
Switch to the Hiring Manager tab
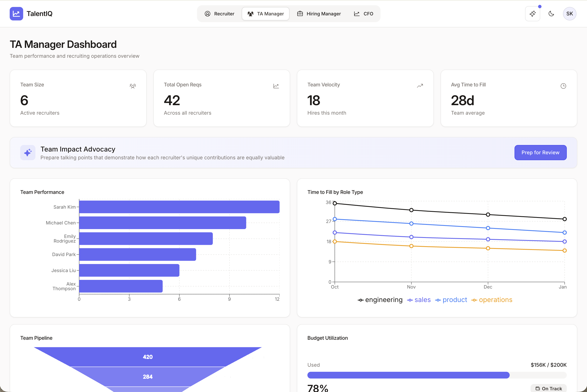(319, 14)
